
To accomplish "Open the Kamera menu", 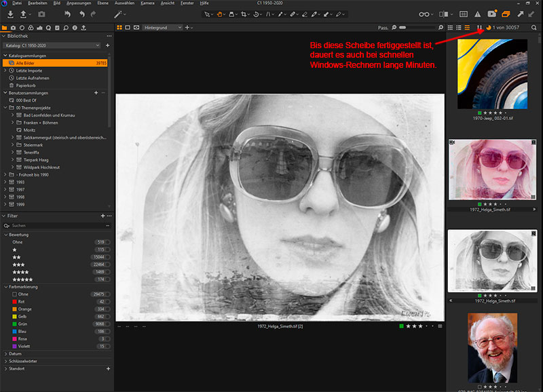I will tap(147, 3).
